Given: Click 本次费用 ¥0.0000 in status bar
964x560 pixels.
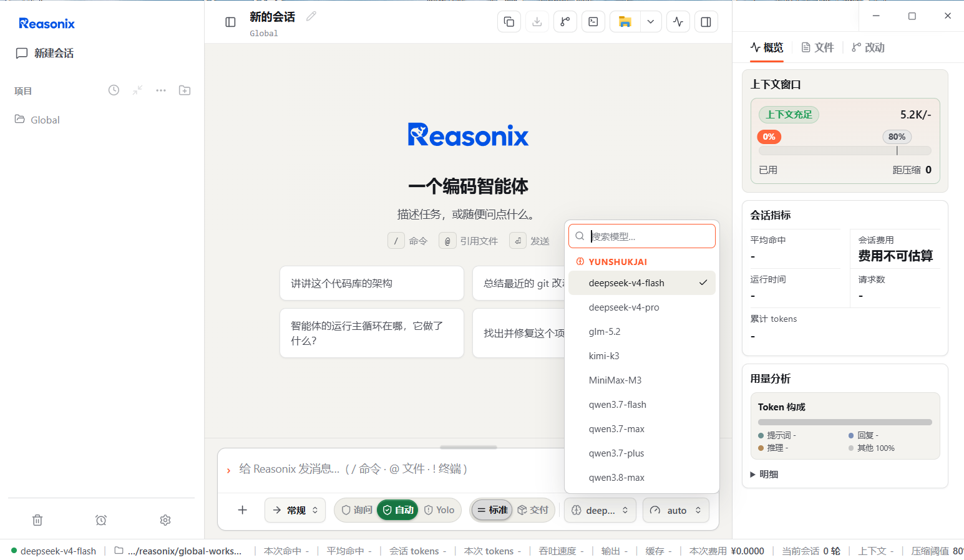Looking at the screenshot, I should [x=727, y=551].
